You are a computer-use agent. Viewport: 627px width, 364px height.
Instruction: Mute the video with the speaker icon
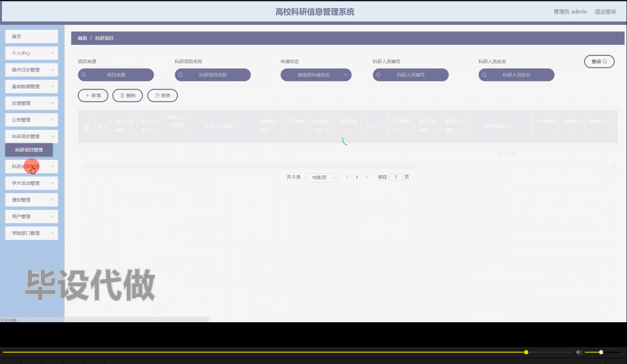click(x=579, y=352)
